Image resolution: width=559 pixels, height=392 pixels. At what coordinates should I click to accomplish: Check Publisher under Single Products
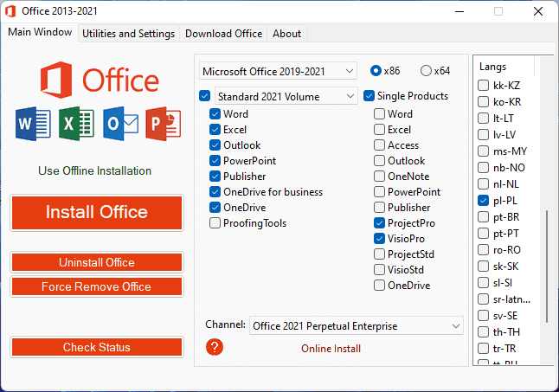pos(379,208)
